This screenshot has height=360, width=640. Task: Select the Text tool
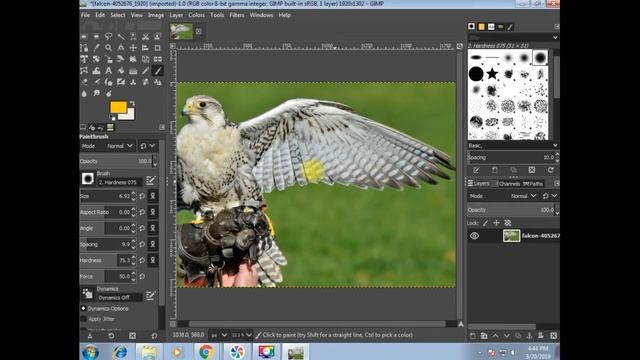click(109, 71)
